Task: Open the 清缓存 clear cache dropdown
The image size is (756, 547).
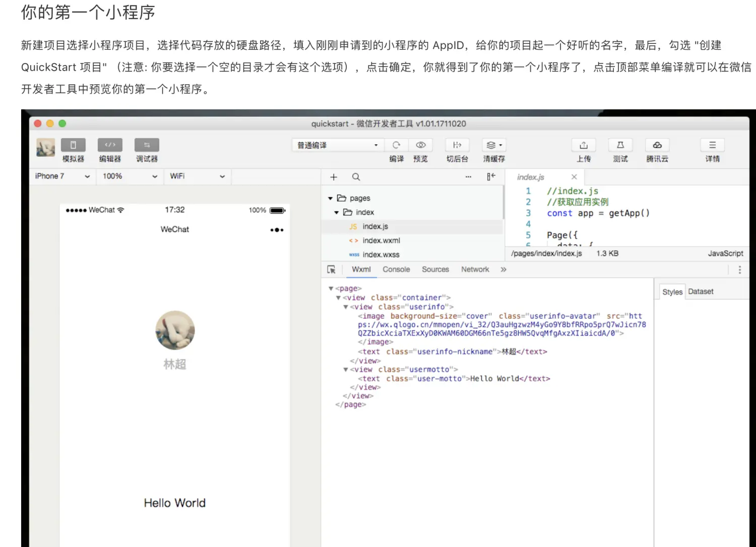Action: tap(494, 145)
